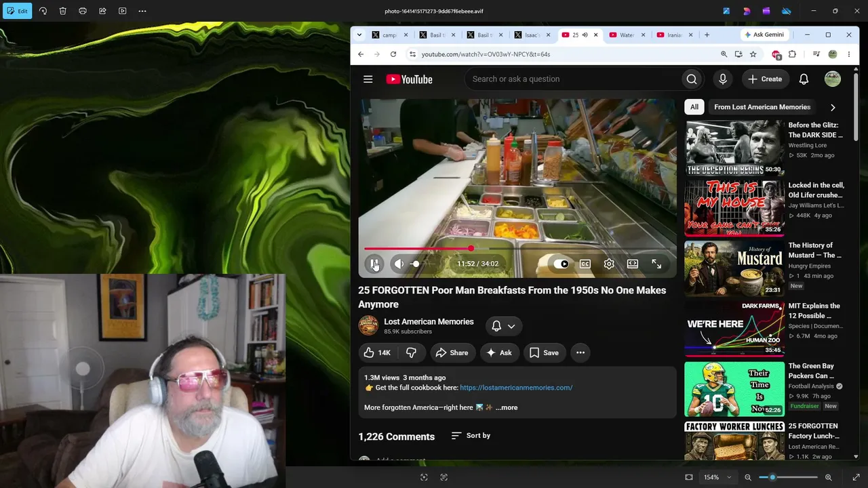Open the History of Mustard video thumbnail
The image size is (868, 488).
click(x=734, y=268)
